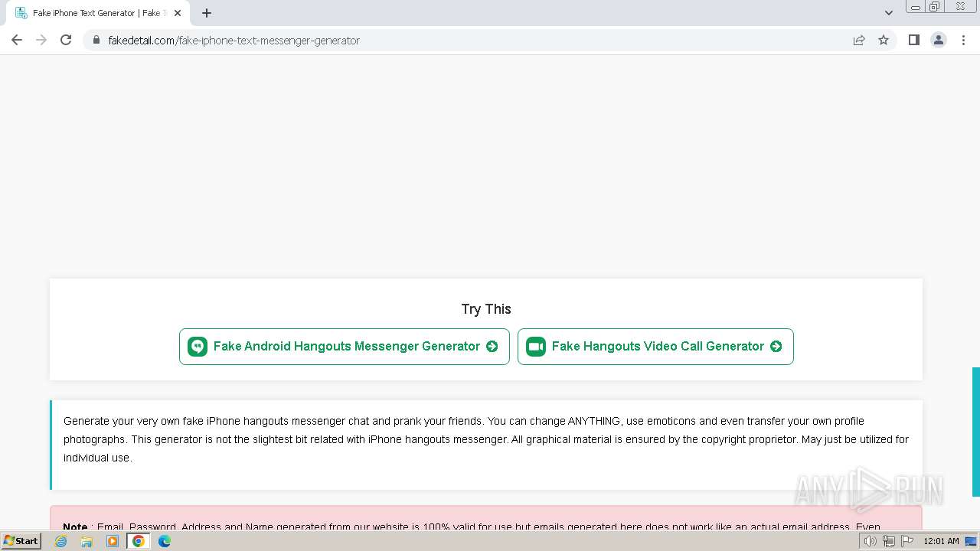This screenshot has width=980, height=551.
Task: Click arrow icon on Android Hangouts button
Action: pyautogui.click(x=492, y=347)
